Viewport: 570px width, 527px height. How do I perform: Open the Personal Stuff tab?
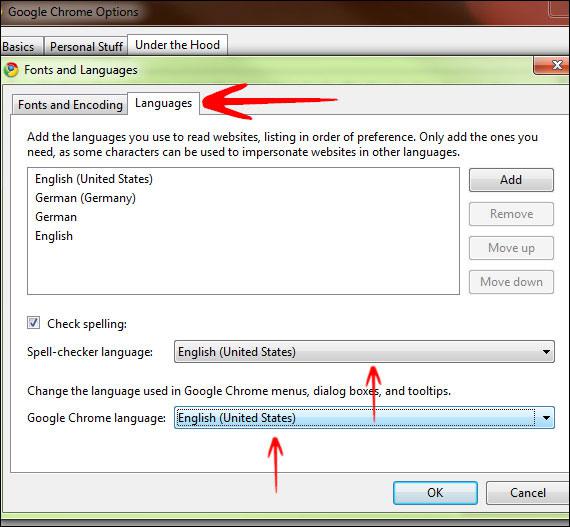click(x=86, y=47)
